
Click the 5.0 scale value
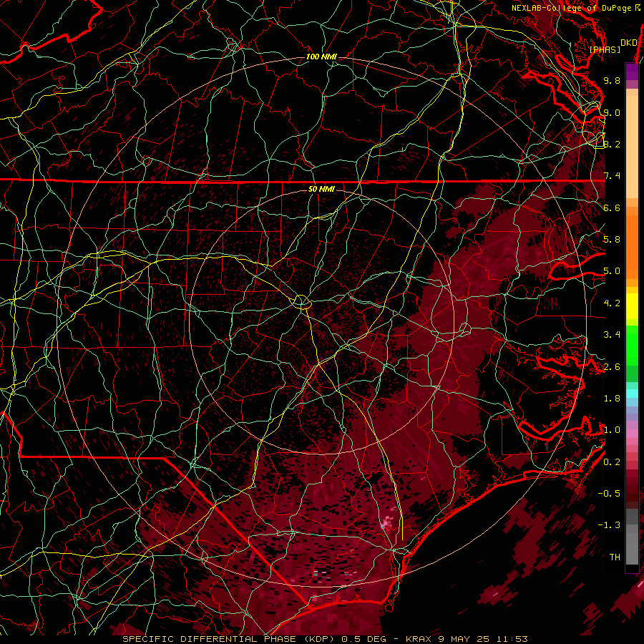pos(612,271)
